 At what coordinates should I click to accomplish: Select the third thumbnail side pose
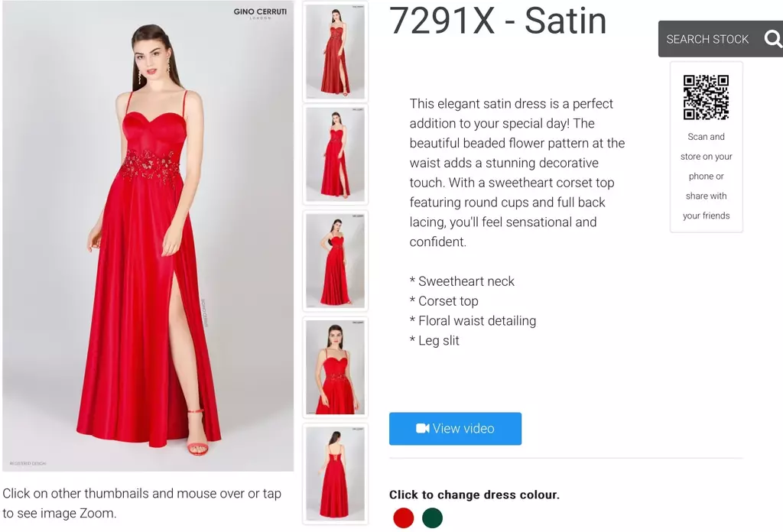pyautogui.click(x=335, y=261)
